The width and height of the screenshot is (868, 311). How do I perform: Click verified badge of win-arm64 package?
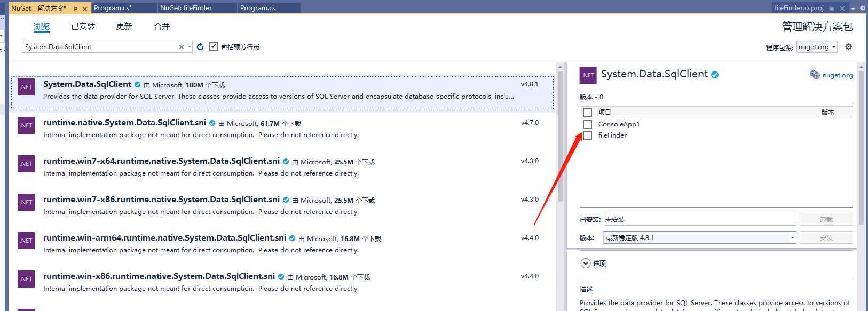point(292,238)
